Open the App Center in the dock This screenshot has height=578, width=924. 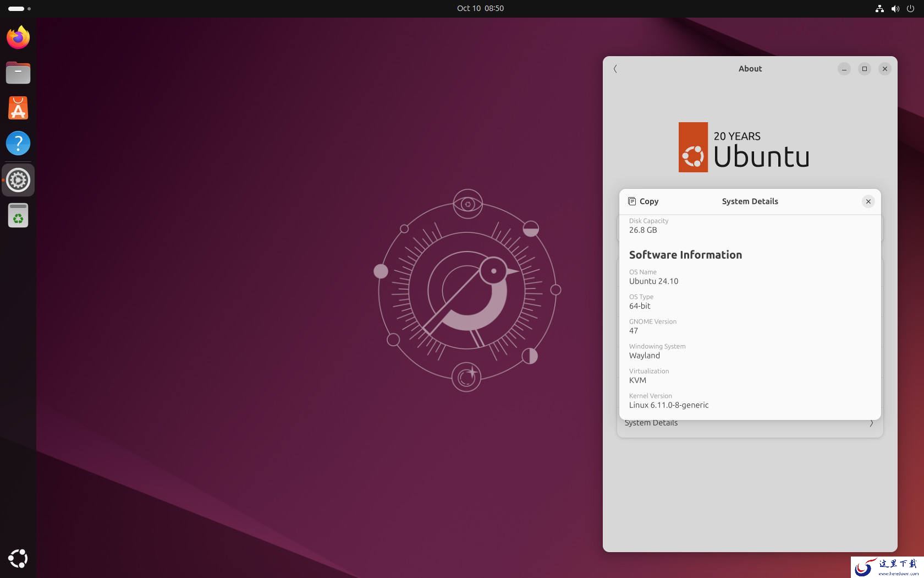click(18, 108)
